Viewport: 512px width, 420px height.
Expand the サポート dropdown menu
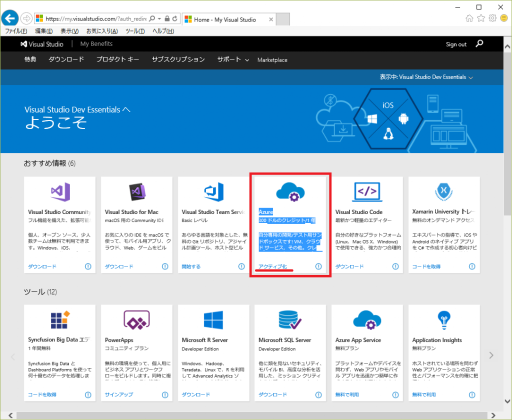233,59
